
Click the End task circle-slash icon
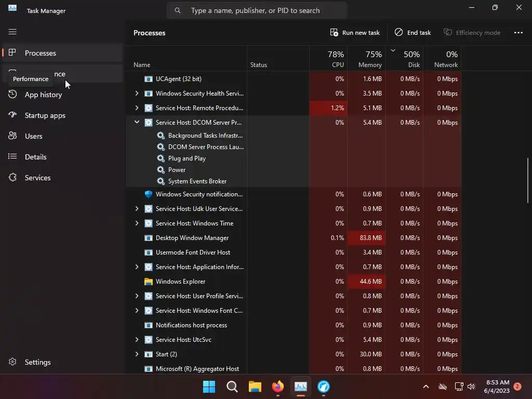(x=398, y=32)
